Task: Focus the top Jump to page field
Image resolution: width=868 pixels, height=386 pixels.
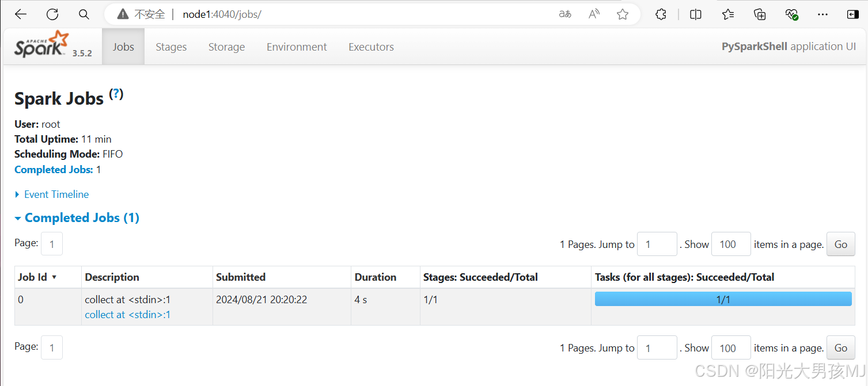Action: (x=657, y=244)
